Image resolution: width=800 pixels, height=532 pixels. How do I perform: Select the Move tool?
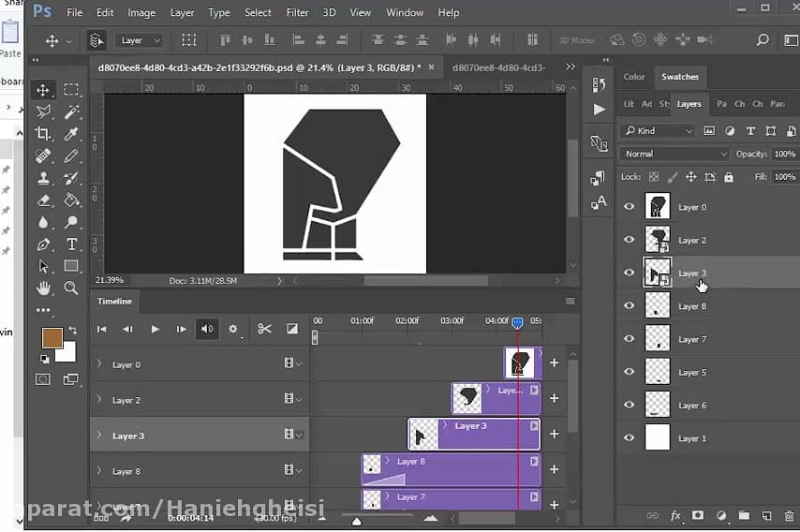point(43,90)
